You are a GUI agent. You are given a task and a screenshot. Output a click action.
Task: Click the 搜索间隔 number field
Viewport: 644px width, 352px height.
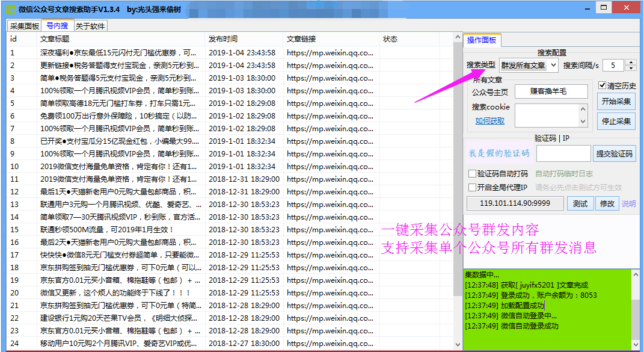[614, 65]
